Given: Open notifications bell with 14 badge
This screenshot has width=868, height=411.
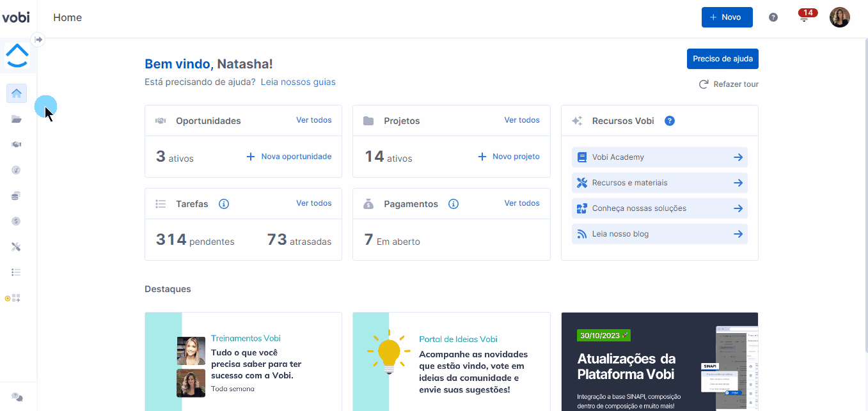Looking at the screenshot, I should tap(806, 16).
